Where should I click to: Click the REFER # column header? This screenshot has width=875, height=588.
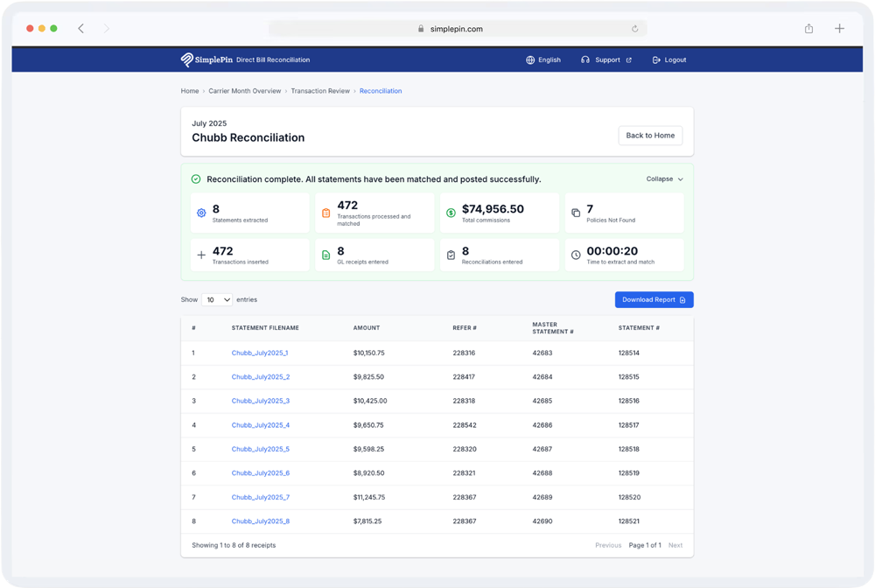465,328
